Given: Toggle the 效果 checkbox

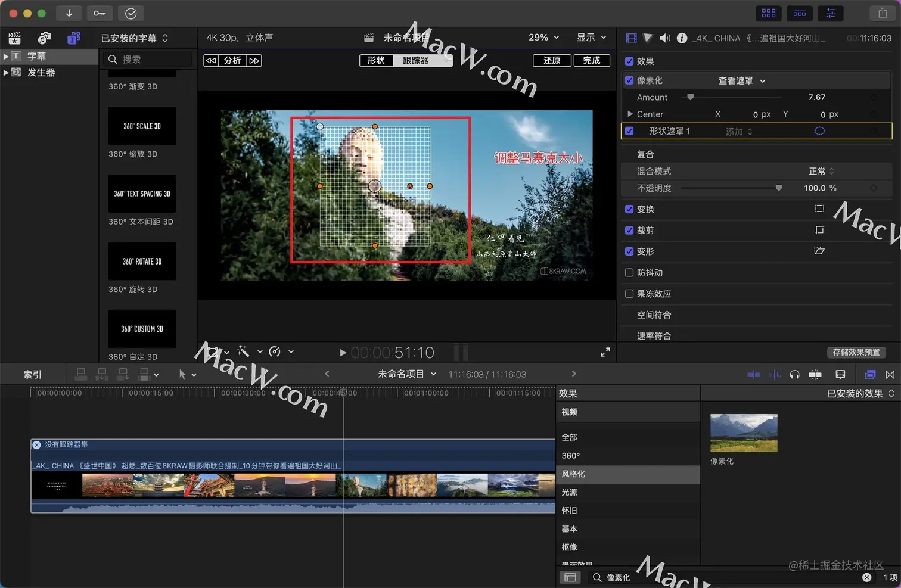Looking at the screenshot, I should click(x=629, y=61).
